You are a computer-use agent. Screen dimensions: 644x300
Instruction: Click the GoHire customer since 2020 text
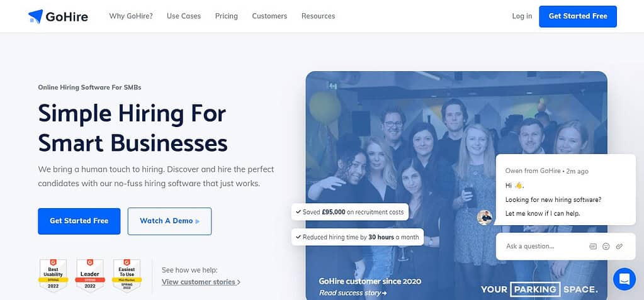click(370, 282)
